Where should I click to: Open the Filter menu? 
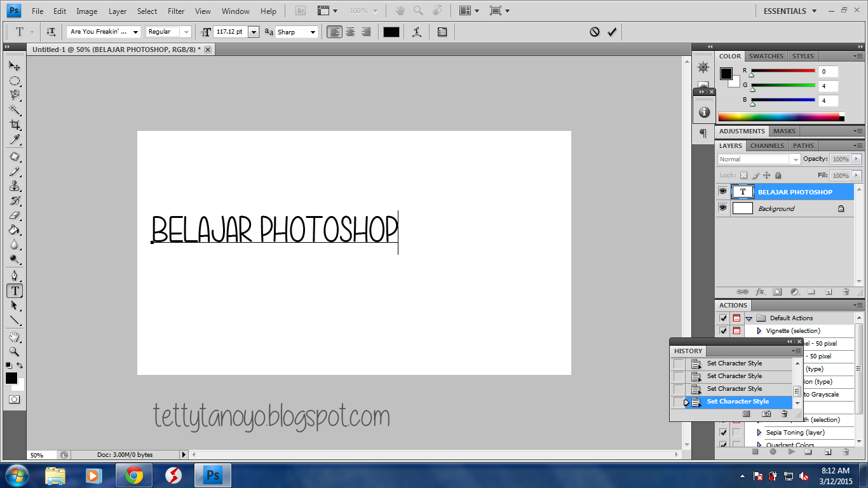point(176,11)
